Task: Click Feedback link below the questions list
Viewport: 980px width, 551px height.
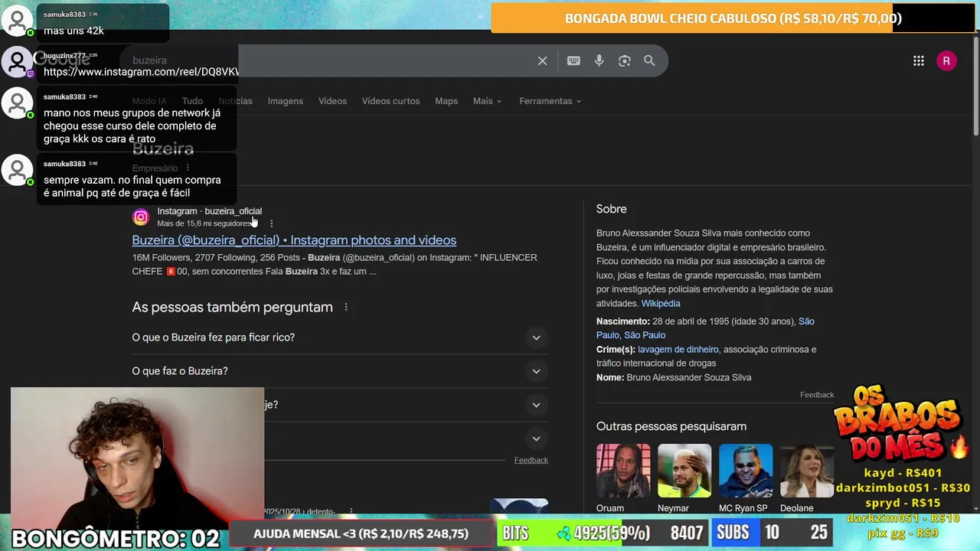Action: click(x=531, y=460)
